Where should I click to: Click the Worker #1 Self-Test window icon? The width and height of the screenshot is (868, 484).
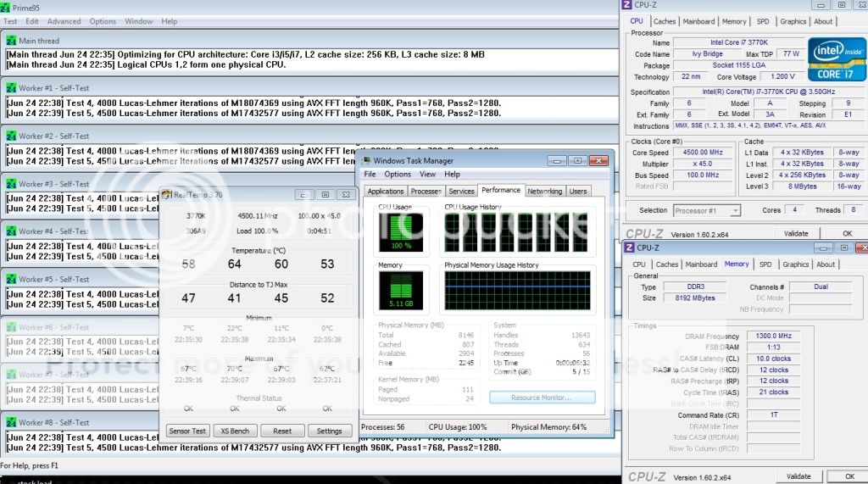click(10, 88)
